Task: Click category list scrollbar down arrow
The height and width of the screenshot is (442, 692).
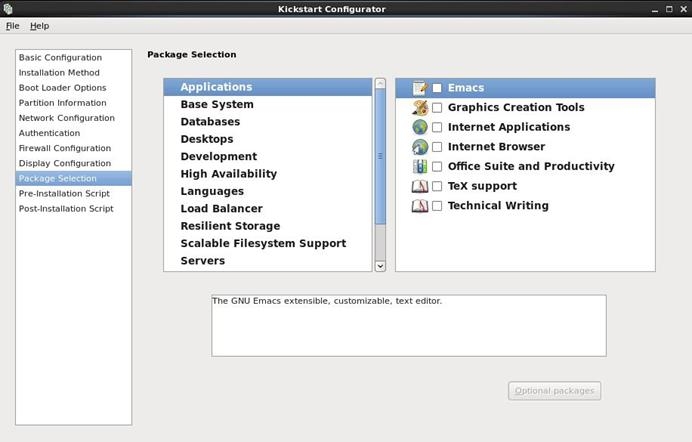Action: point(380,266)
